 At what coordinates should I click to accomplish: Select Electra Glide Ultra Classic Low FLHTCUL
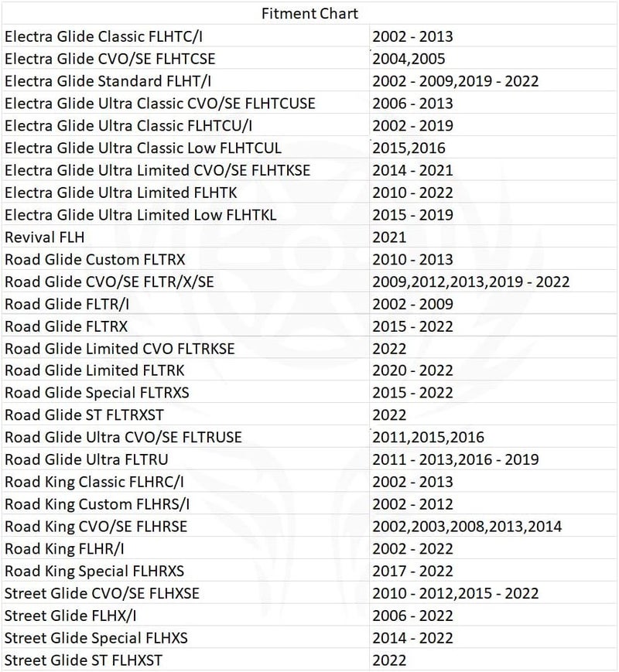coord(186,148)
